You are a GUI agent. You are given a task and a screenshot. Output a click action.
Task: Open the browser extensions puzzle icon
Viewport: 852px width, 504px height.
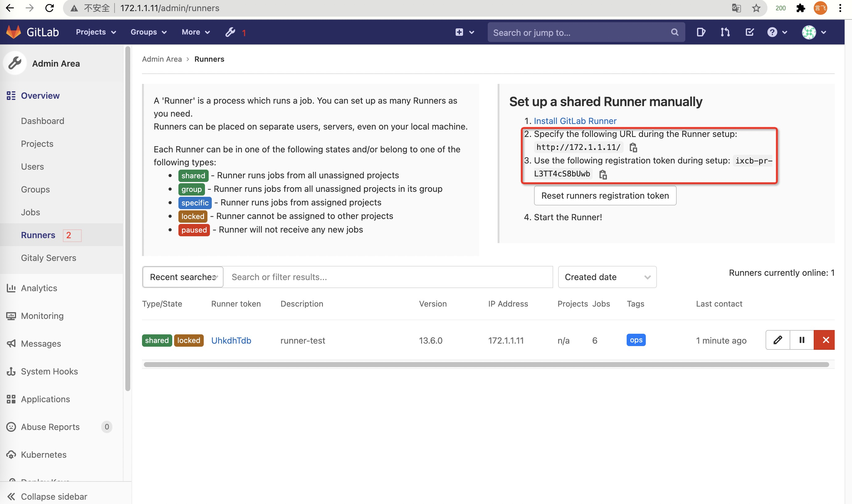pyautogui.click(x=800, y=8)
